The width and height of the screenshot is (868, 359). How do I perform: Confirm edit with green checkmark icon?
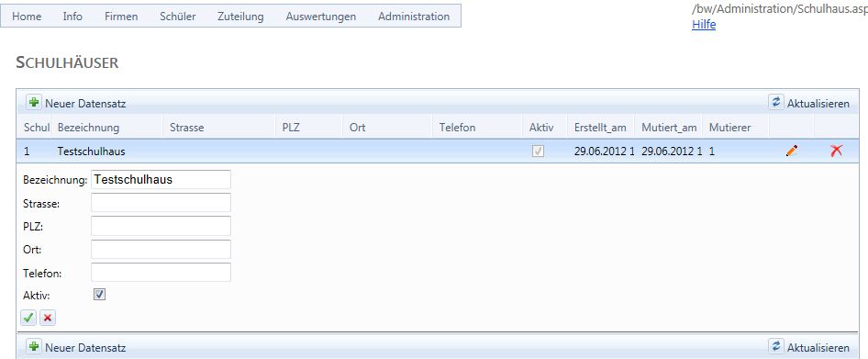pos(28,318)
